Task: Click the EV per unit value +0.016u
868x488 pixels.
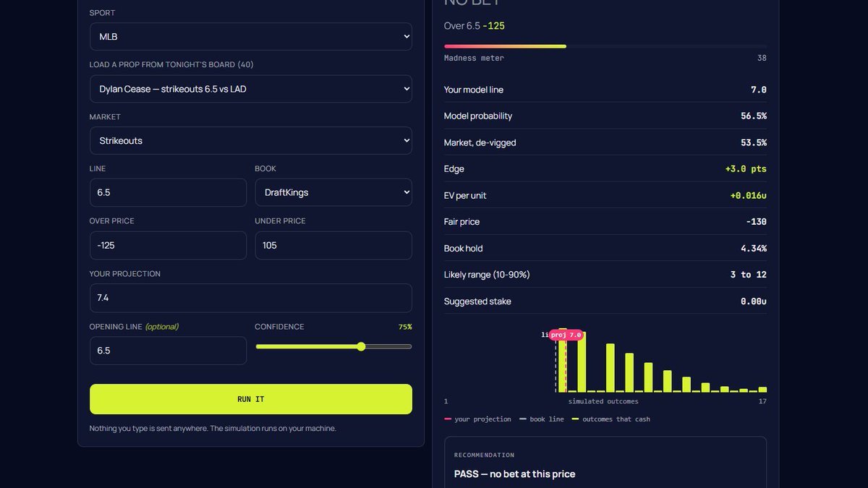Action: pos(749,195)
